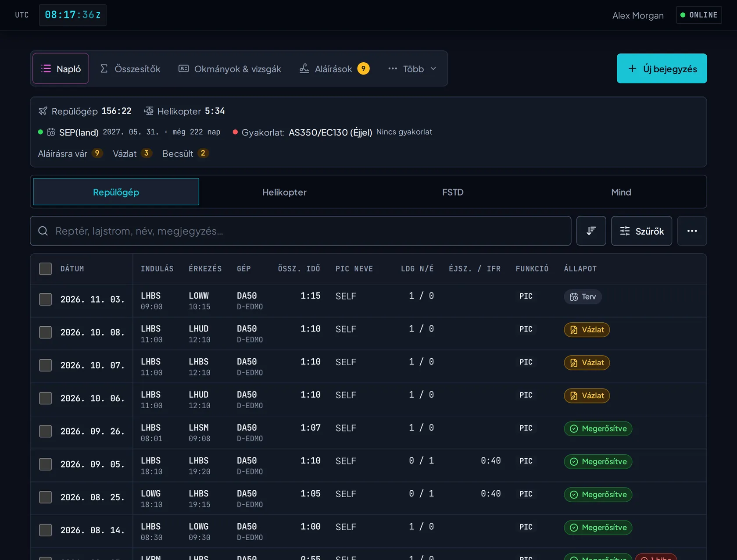Click the Megerősítve badge on the 2026. 08. 25. row

point(598,494)
